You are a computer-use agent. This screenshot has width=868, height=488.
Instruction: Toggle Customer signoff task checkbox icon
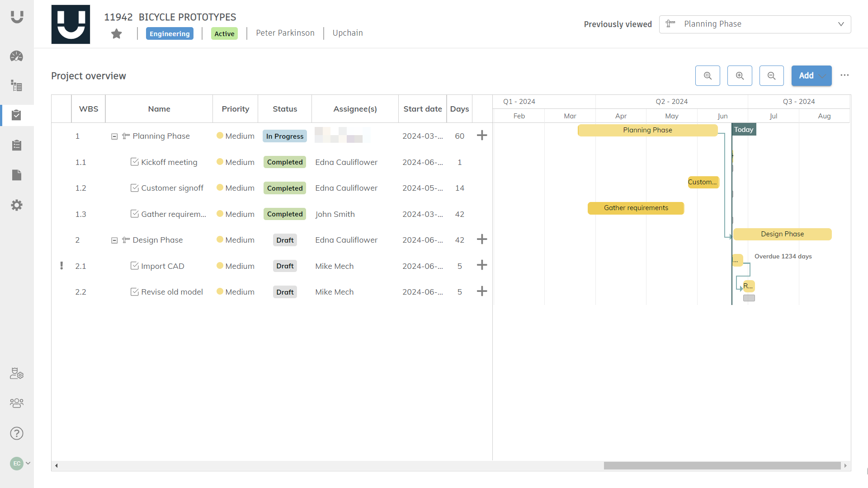pos(134,188)
